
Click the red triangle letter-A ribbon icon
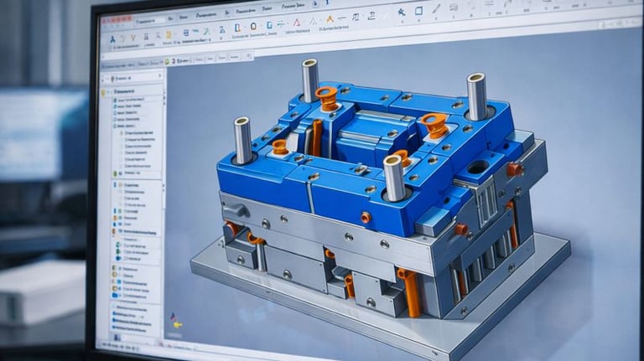coord(297,22)
